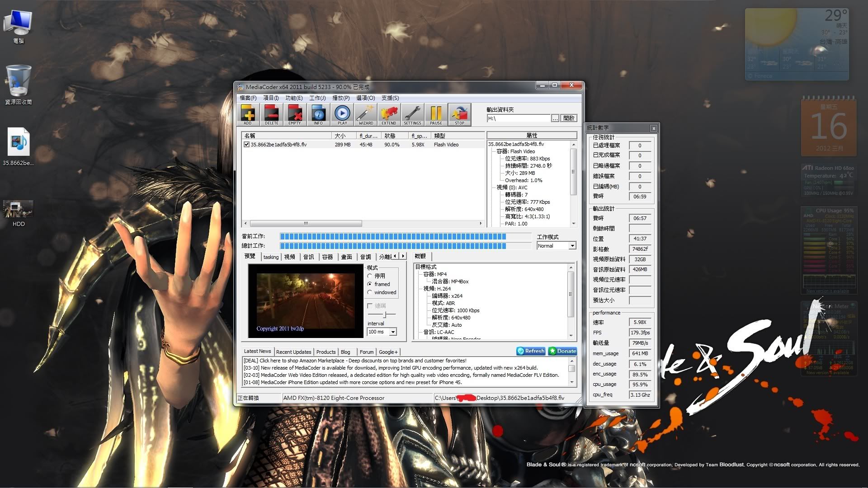Open the HDD desktop shortcut
This screenshot has height=488, width=868.
click(18, 213)
